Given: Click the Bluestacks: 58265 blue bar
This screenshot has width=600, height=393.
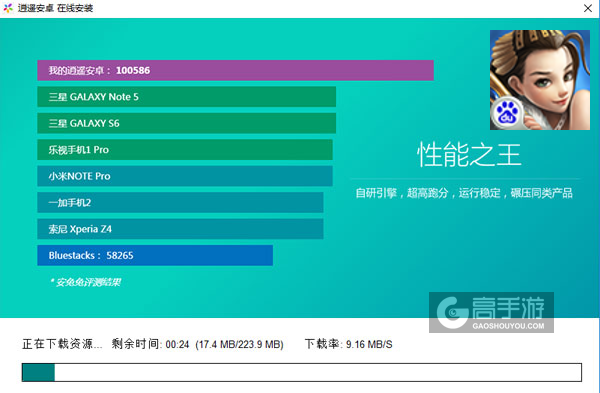Looking at the screenshot, I should (155, 255).
